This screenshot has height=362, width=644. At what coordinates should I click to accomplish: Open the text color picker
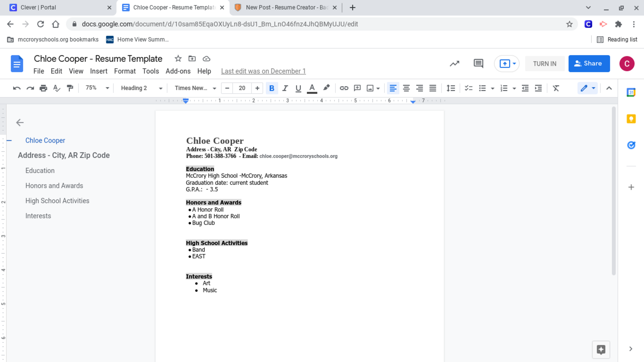pyautogui.click(x=312, y=88)
